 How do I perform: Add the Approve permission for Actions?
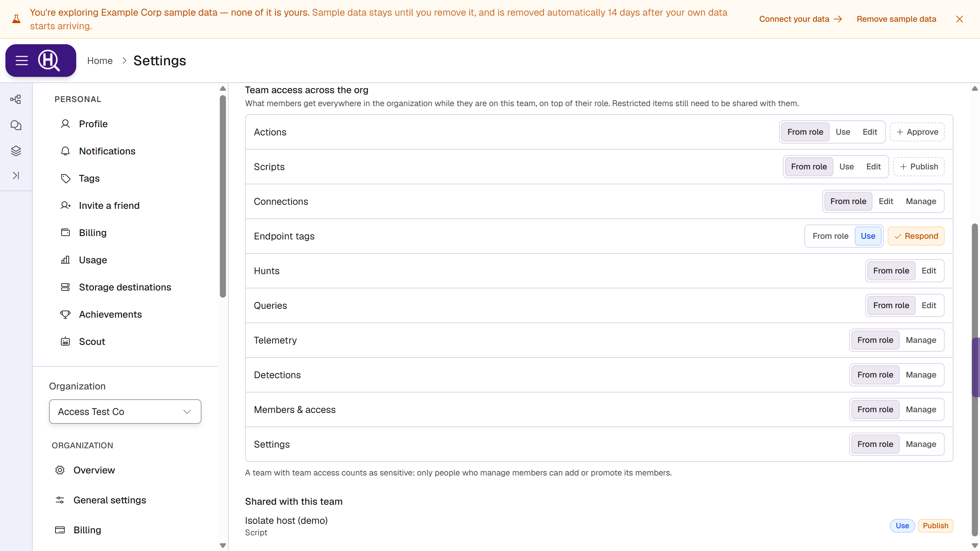click(x=917, y=132)
